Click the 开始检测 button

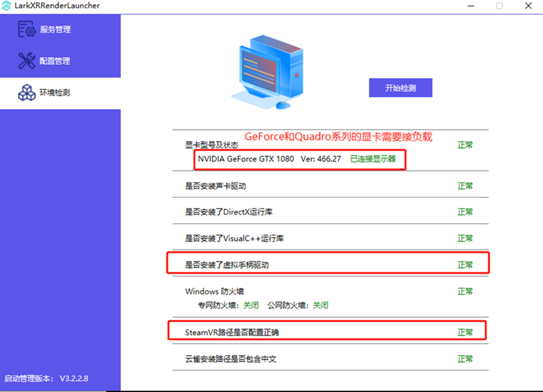400,88
